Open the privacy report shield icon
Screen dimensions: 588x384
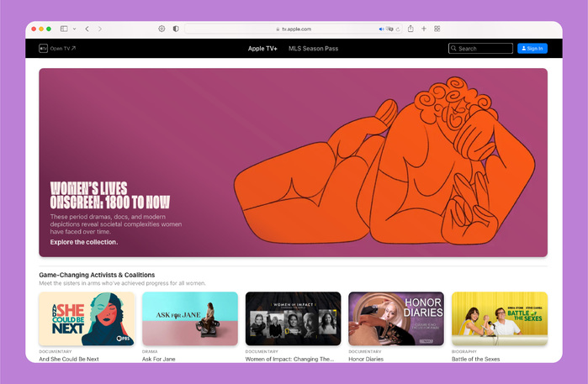pyautogui.click(x=176, y=29)
